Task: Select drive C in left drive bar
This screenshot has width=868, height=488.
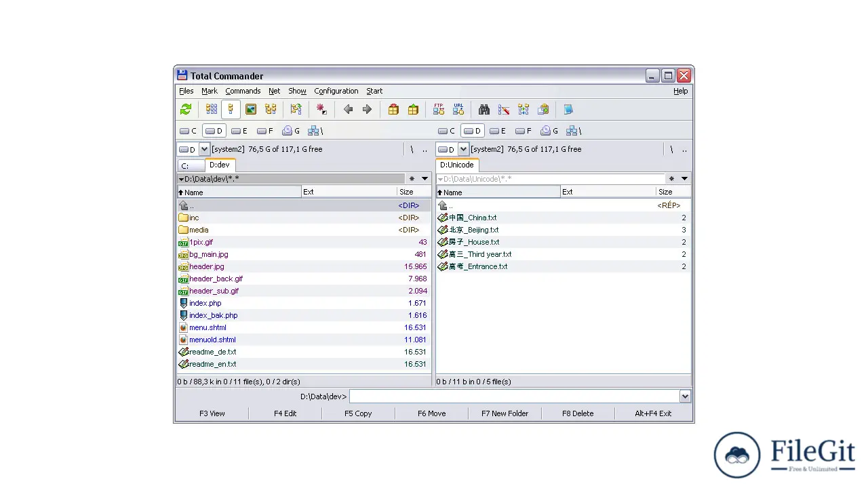Action: click(x=188, y=131)
